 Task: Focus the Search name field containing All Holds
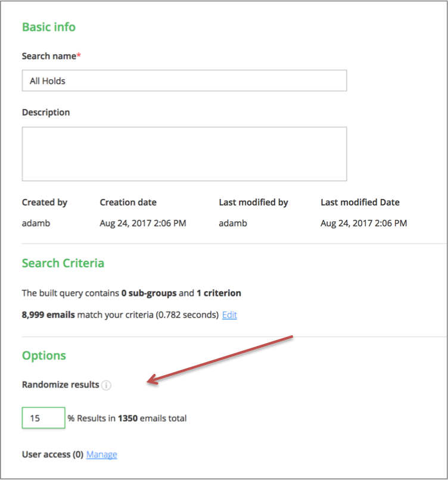click(184, 81)
